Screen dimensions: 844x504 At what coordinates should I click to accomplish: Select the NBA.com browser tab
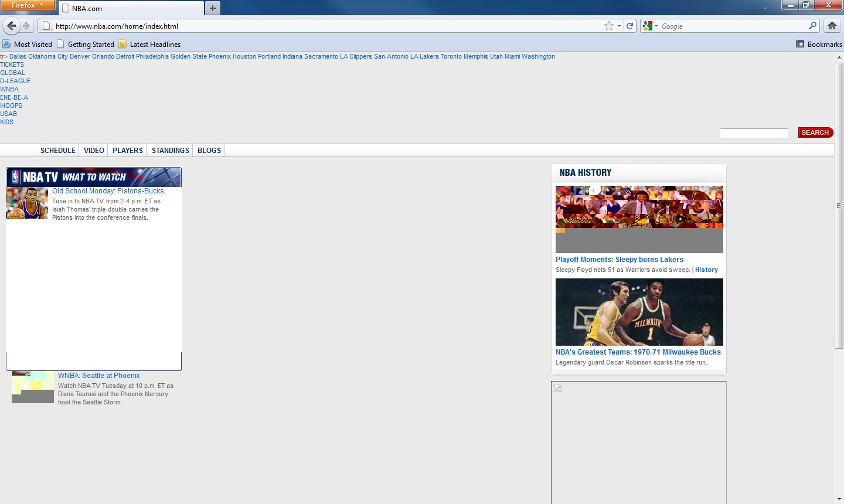[x=131, y=8]
